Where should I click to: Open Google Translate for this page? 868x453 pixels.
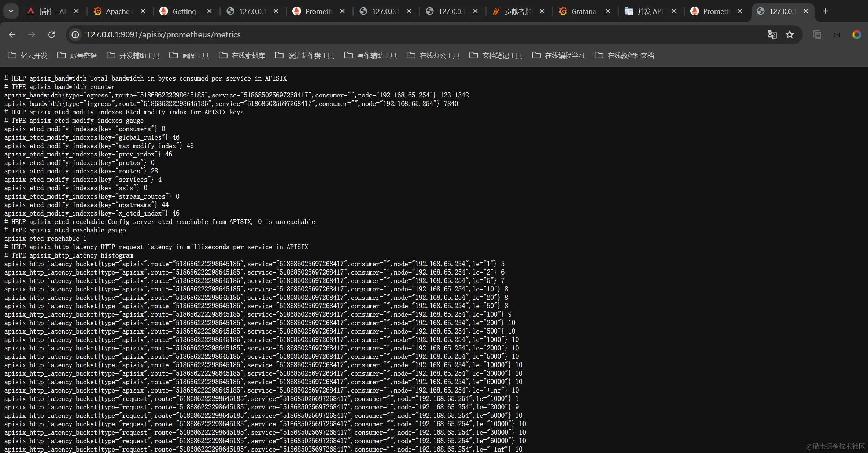click(x=772, y=34)
